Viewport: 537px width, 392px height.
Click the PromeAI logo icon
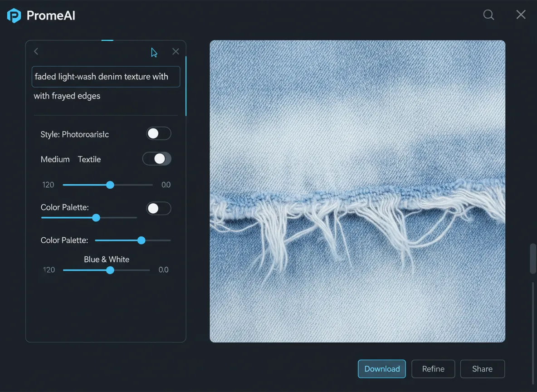click(x=14, y=15)
